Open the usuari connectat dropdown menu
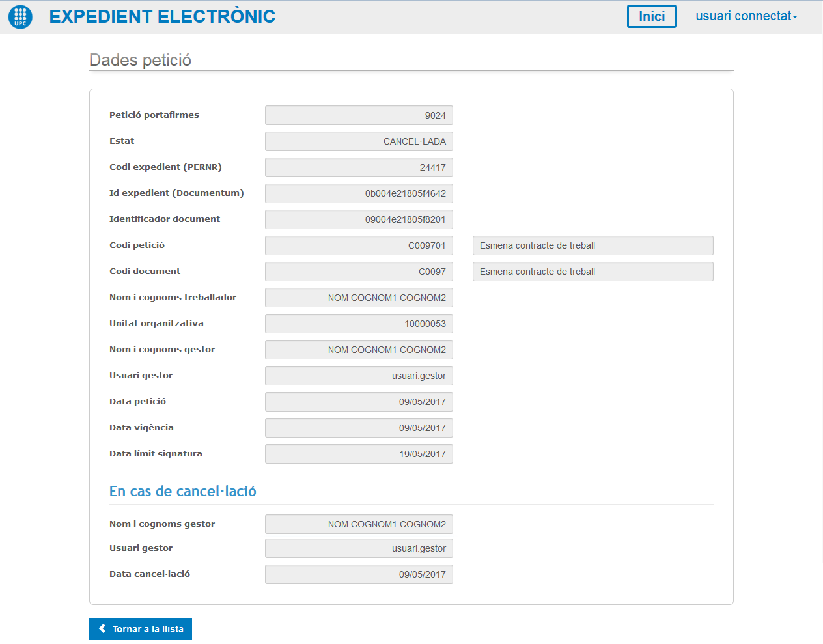The width and height of the screenshot is (823, 644). 746,16
